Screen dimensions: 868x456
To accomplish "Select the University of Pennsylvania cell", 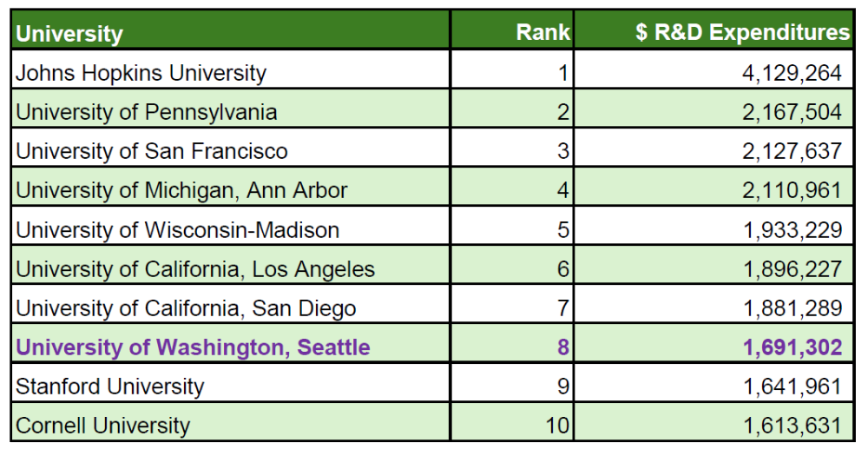I will pos(147,112).
